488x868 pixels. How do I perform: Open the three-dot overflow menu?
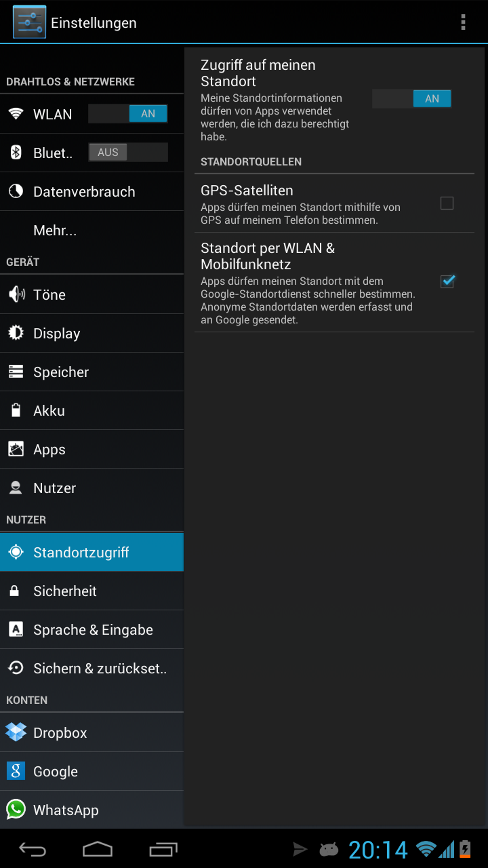(463, 22)
